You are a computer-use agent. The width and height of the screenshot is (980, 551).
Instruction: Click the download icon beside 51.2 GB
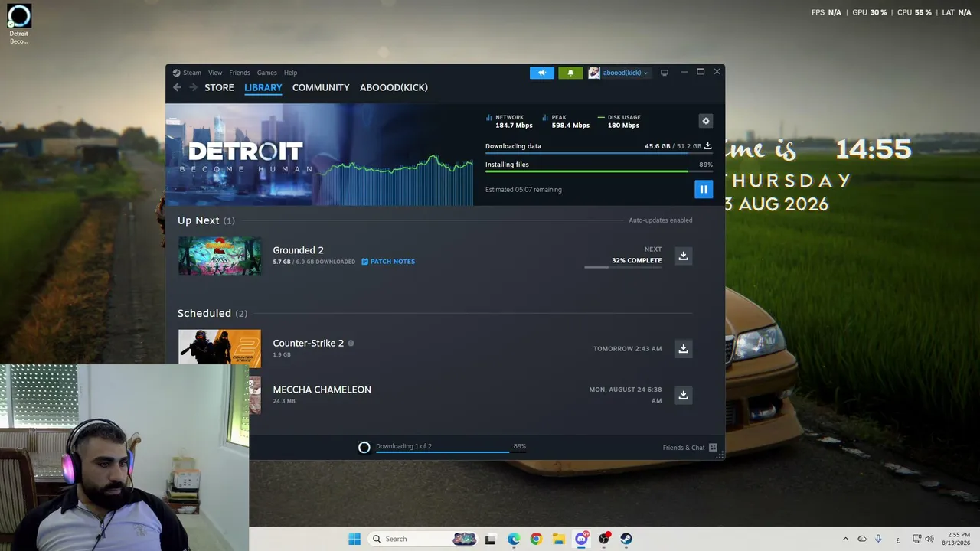point(708,145)
